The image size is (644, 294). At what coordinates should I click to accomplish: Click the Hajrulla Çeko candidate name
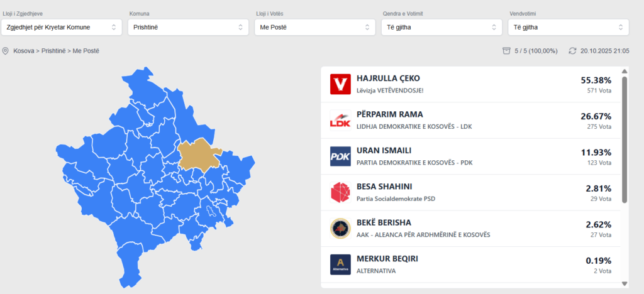[x=388, y=79]
